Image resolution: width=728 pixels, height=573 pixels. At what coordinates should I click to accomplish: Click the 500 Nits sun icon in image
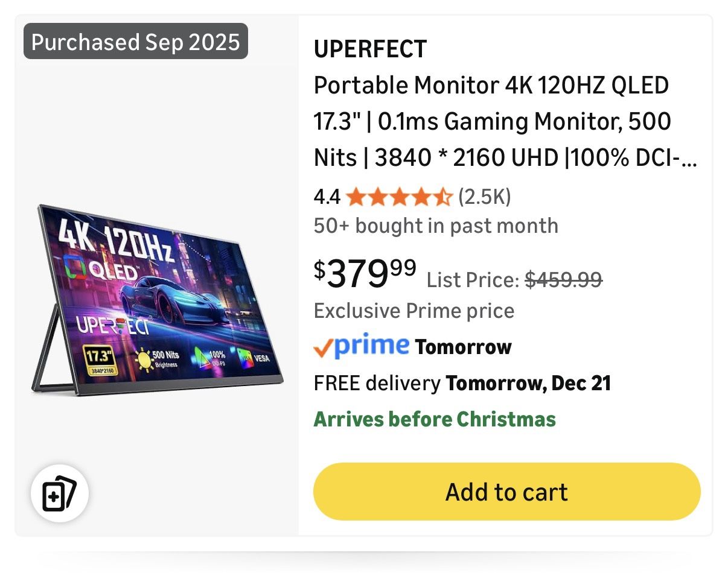click(x=143, y=358)
